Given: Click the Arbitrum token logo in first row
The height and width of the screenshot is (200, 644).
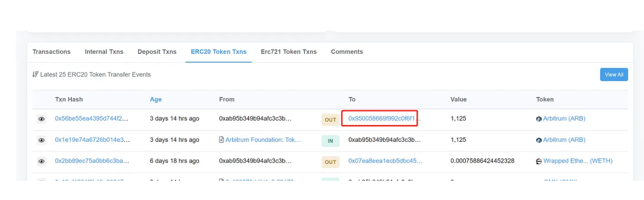Looking at the screenshot, I should [539, 119].
